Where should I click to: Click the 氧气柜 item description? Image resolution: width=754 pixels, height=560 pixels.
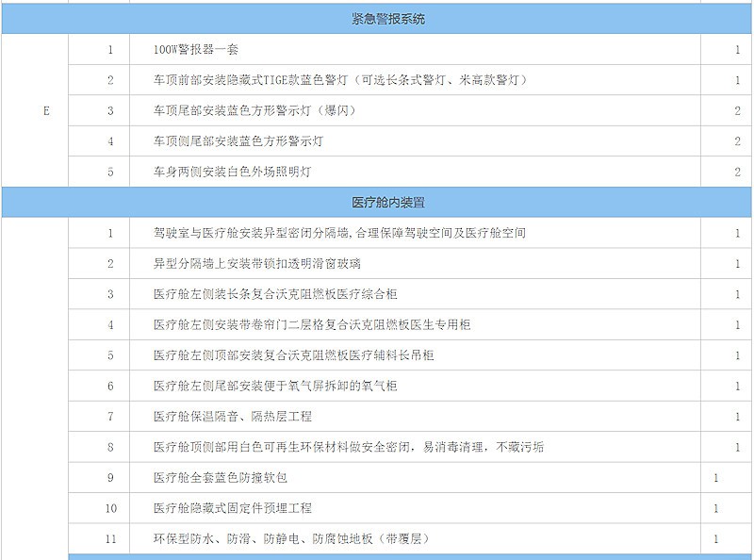[275, 386]
